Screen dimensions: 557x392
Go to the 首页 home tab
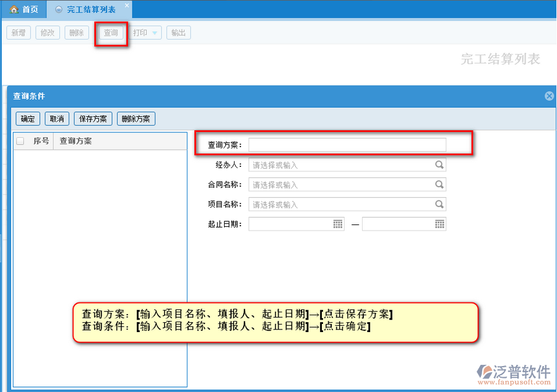tap(24, 9)
